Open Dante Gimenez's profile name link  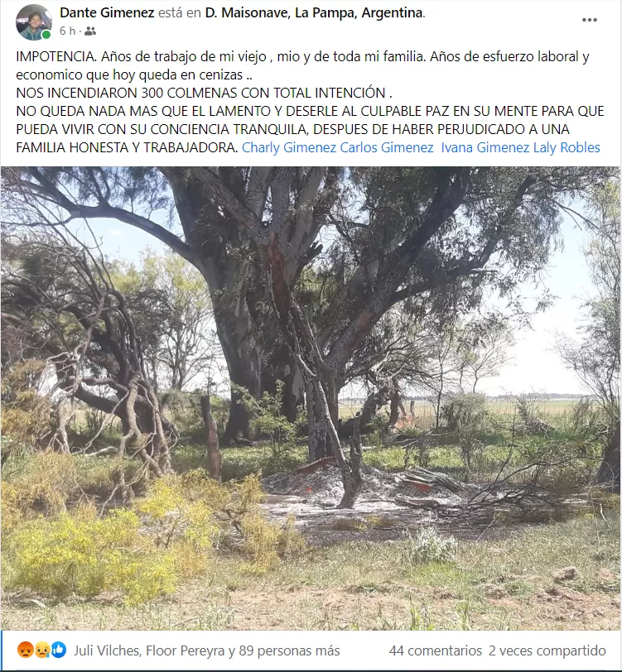click(107, 13)
